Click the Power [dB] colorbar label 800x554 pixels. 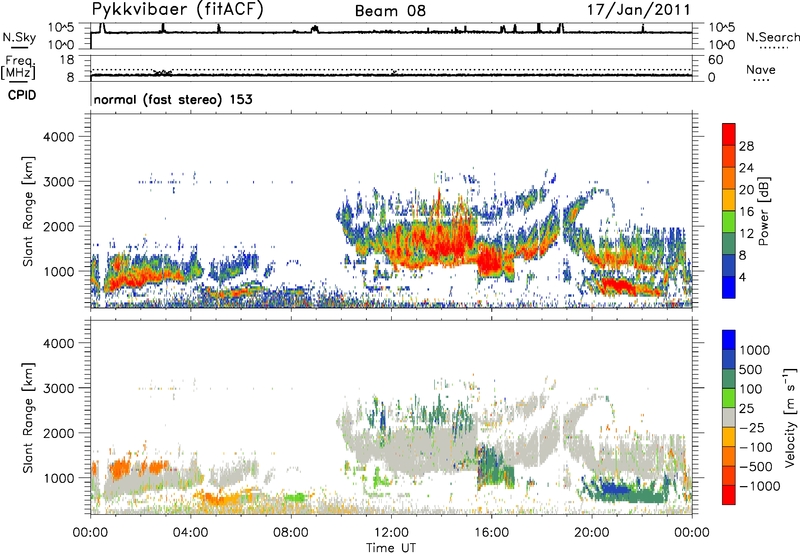tap(763, 211)
